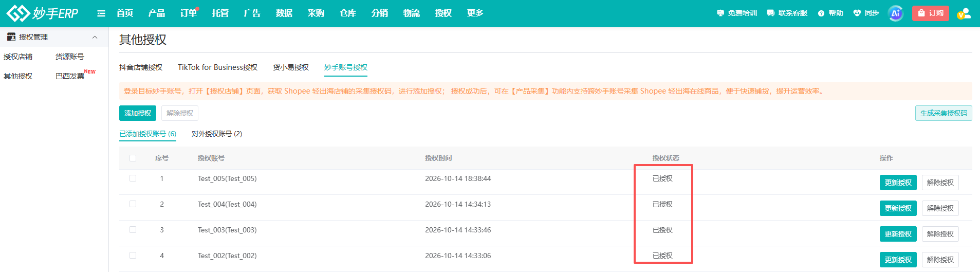The width and height of the screenshot is (980, 272).
Task: Open 授权店铺 in the sidebar
Action: [18, 57]
